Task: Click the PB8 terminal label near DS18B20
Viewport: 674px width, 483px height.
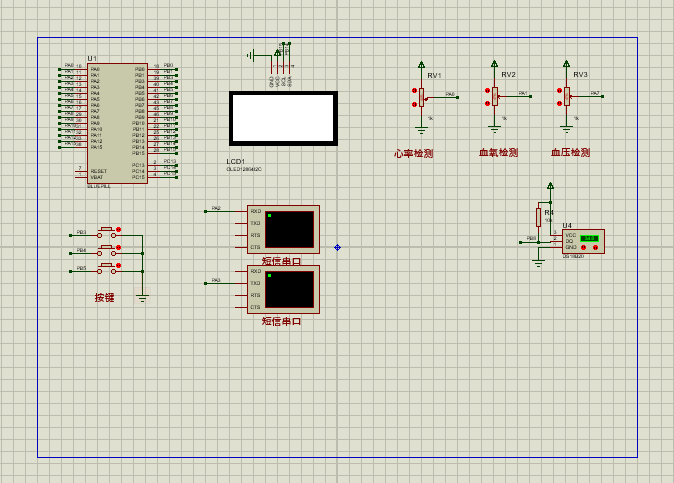Action: pyautogui.click(x=531, y=238)
